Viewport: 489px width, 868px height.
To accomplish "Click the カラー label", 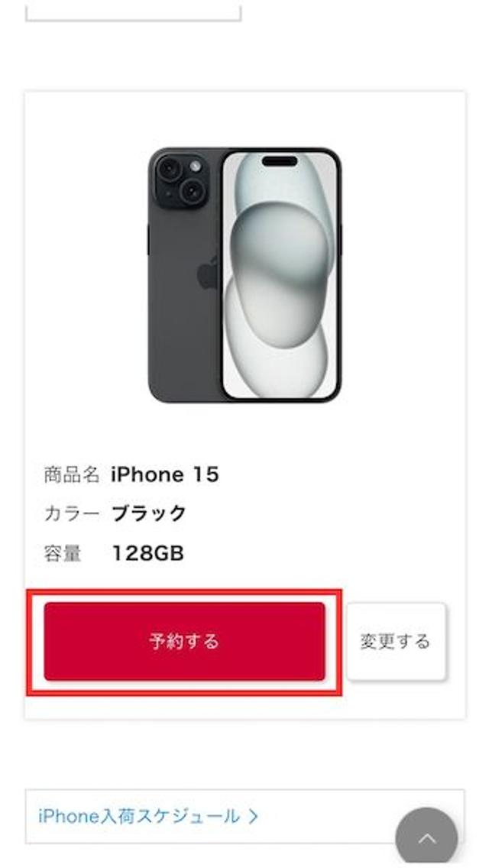I will (72, 513).
